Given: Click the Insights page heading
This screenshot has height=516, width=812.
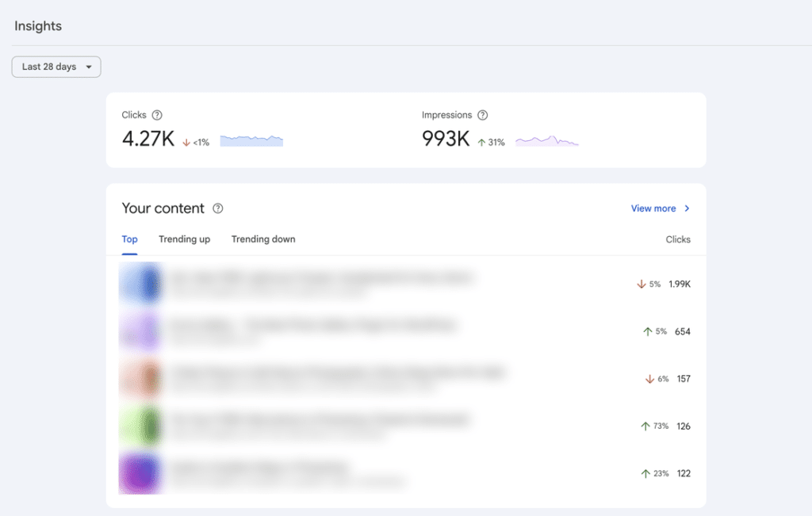Looking at the screenshot, I should [x=38, y=26].
